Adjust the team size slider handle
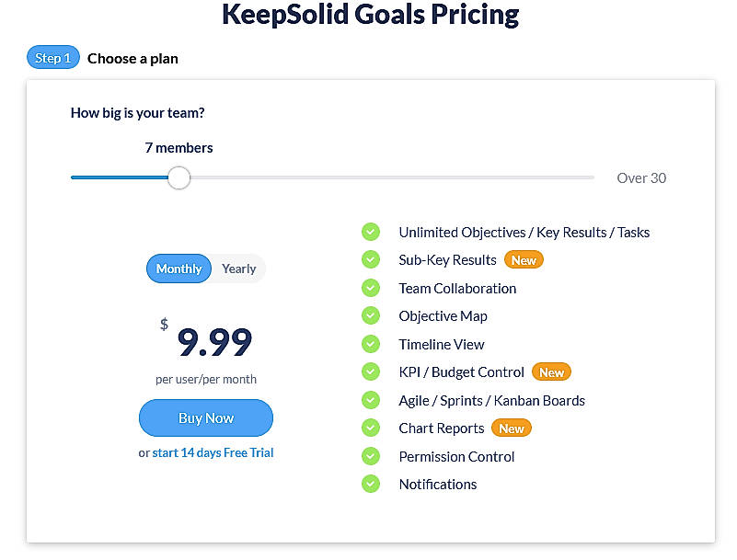 click(178, 177)
